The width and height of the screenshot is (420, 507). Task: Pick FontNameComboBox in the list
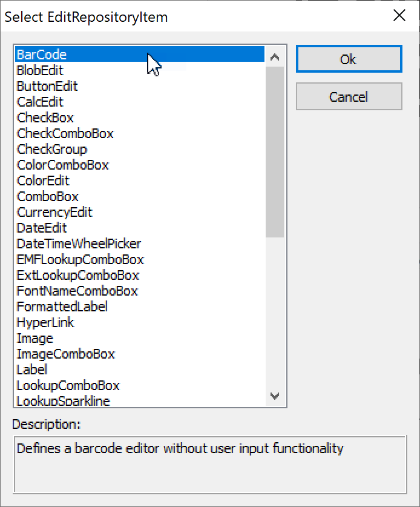coord(77,291)
